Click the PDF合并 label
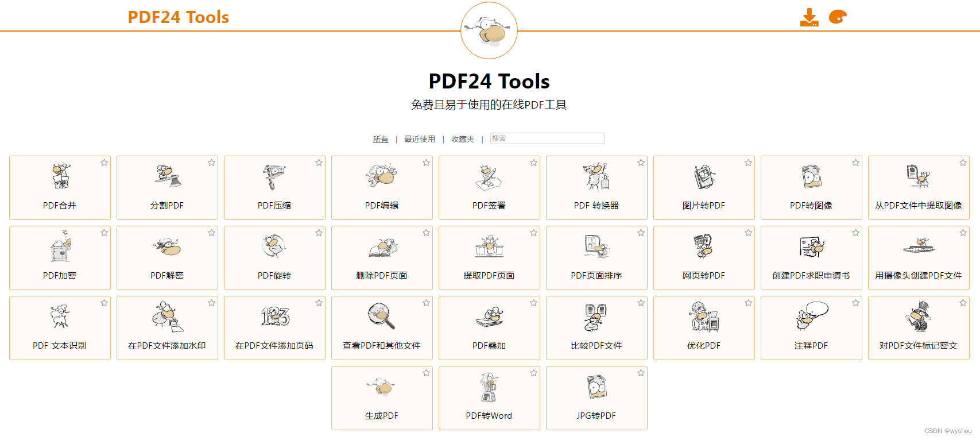 [x=60, y=205]
